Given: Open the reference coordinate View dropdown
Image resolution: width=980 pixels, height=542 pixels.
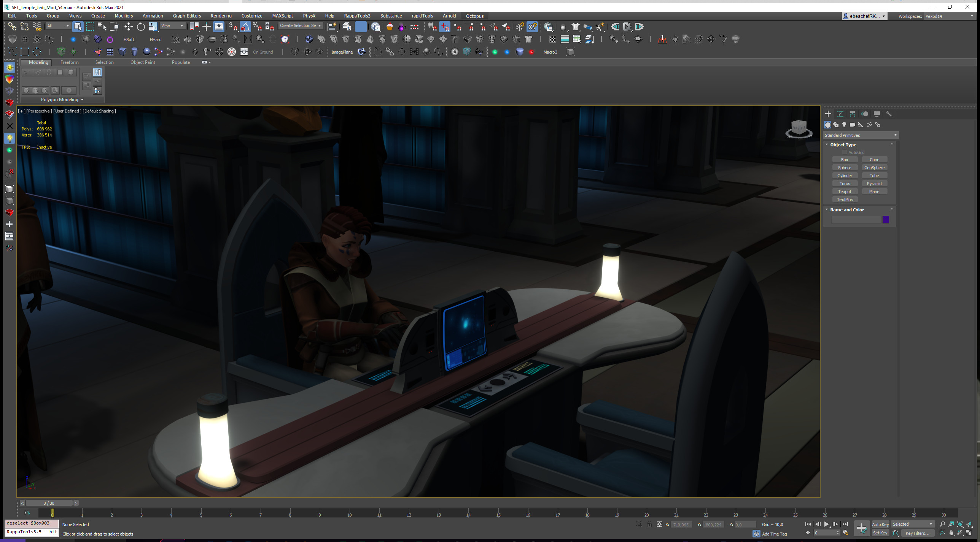Looking at the screenshot, I should (172, 26).
